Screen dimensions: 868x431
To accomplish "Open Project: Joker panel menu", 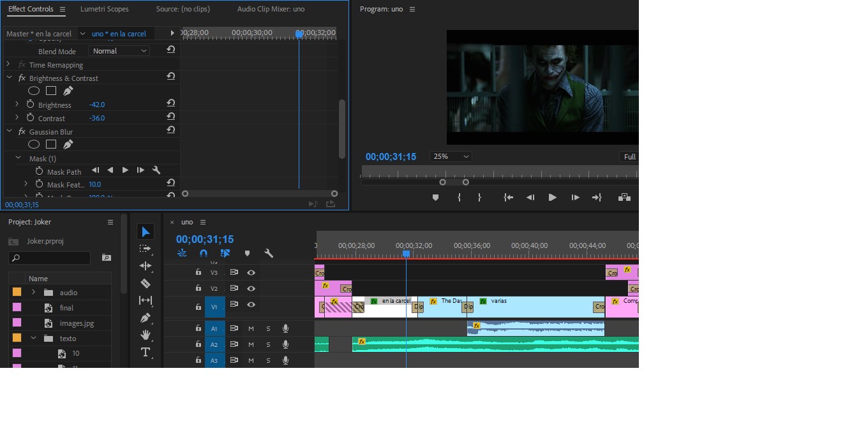I will tap(110, 222).
